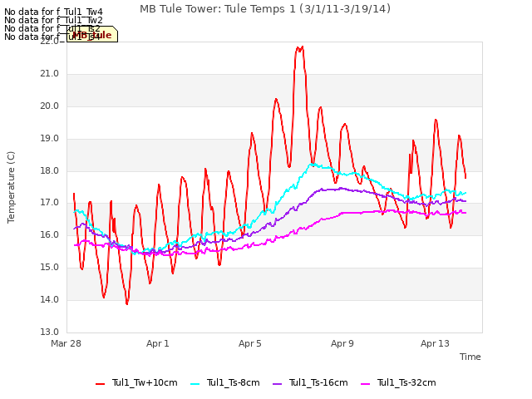The height and width of the screenshot is (399, 532).
Task: Click the Time axis label
Action: (470, 357)
